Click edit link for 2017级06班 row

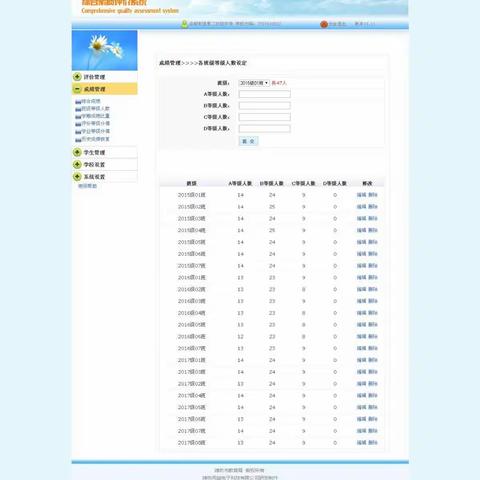(361, 419)
